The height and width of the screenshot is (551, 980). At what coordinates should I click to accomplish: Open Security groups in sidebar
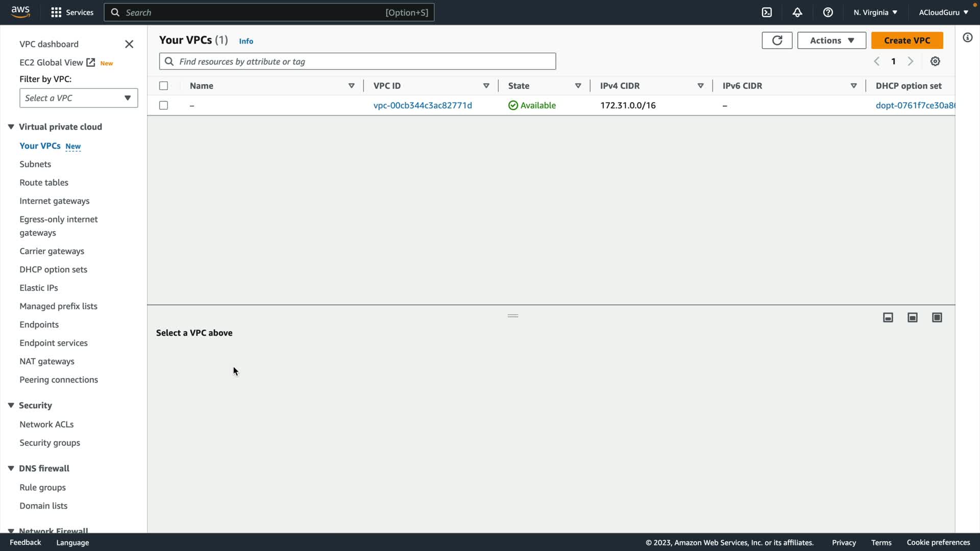[x=50, y=443]
